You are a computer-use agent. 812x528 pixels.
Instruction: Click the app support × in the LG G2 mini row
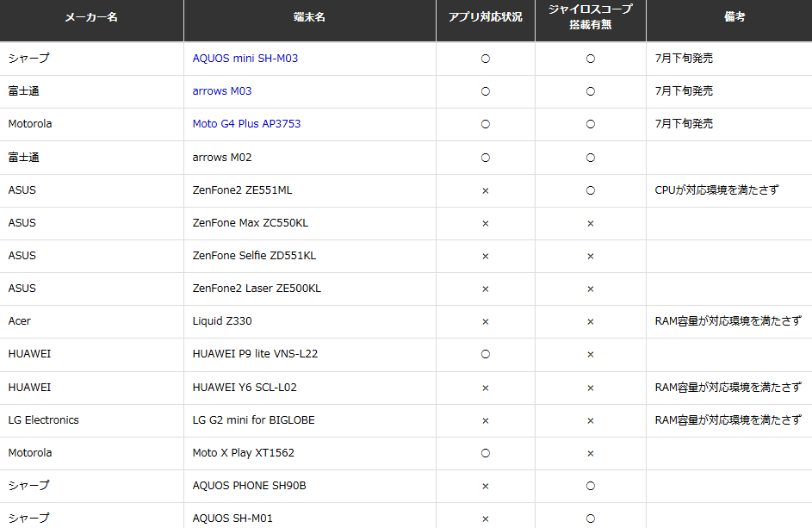486,420
